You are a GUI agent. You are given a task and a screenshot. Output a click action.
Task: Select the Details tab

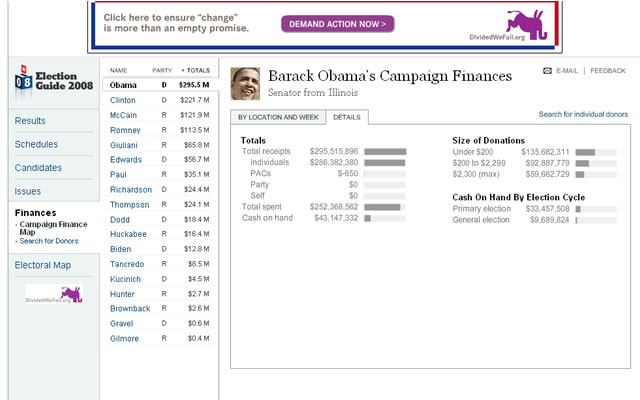coord(347,117)
